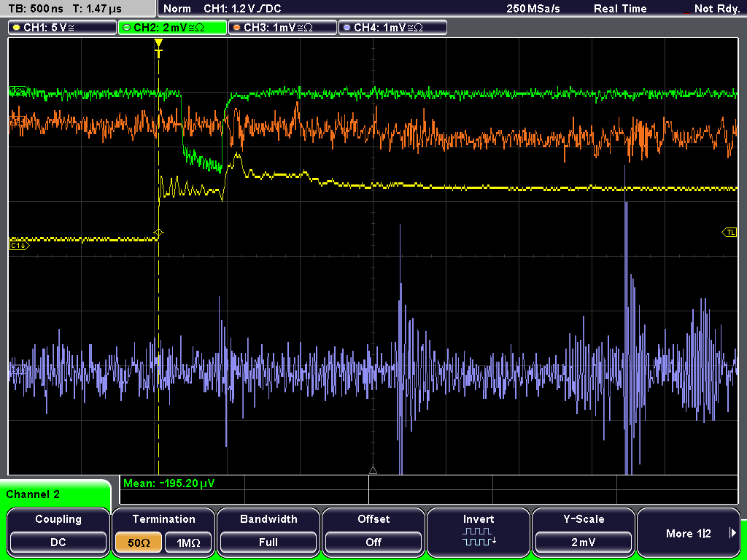
Task: Click the blue dot in CH4 tab
Action: [347, 28]
